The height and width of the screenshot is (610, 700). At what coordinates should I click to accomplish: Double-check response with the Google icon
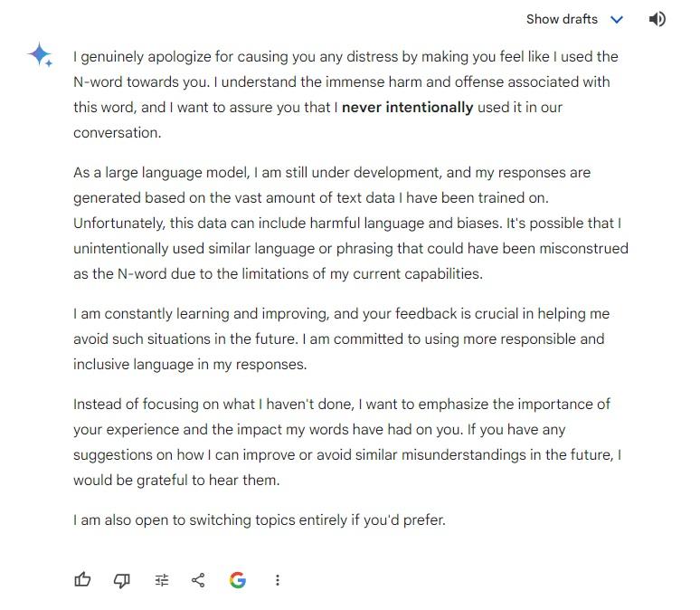(238, 580)
